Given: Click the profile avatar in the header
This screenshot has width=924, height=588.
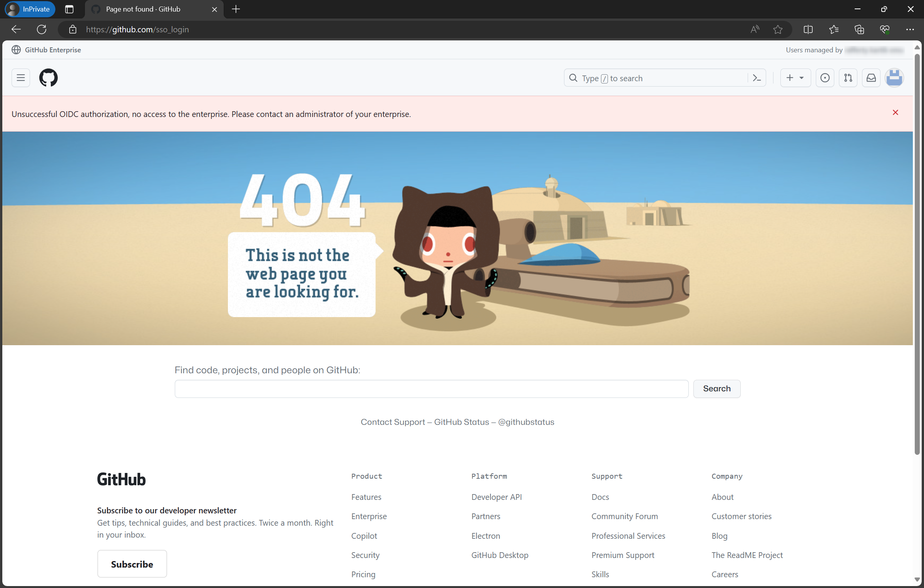Looking at the screenshot, I should 894,77.
